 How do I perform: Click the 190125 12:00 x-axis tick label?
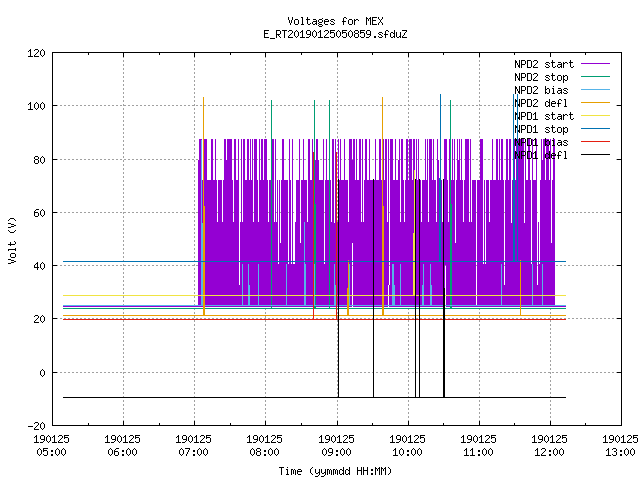click(549, 445)
